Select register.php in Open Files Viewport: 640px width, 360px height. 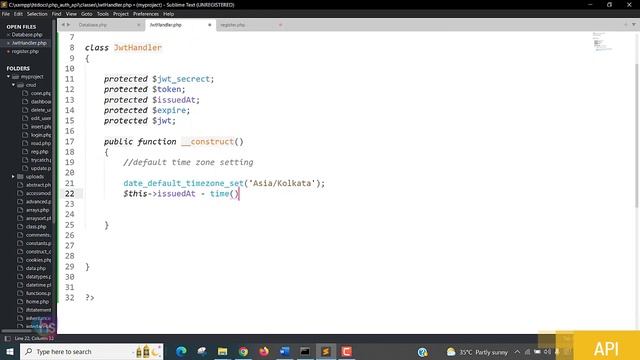[x=25, y=51]
